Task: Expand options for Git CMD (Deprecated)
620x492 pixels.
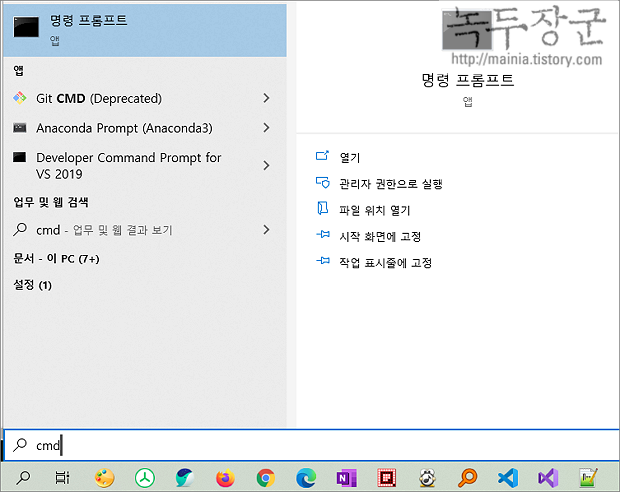Action: click(x=267, y=98)
